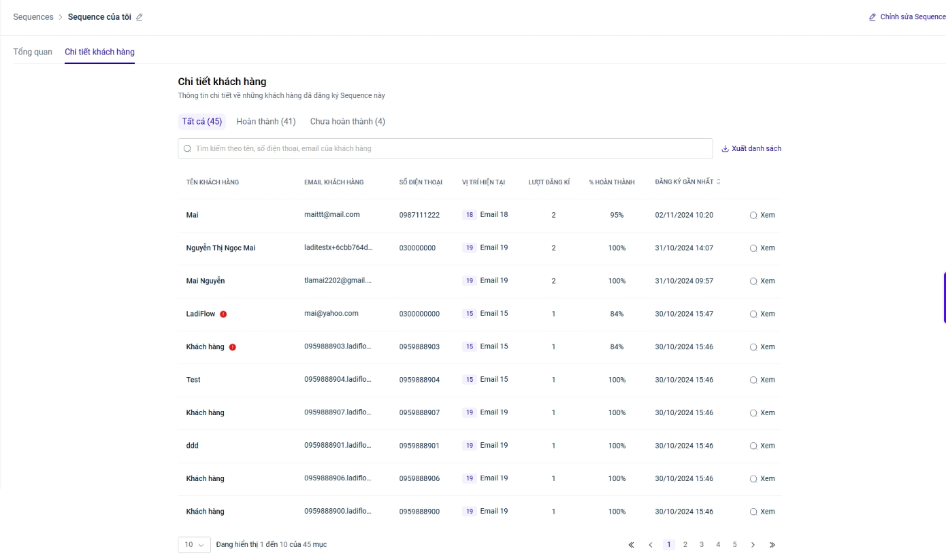Jump to first page with double-left arrow

pyautogui.click(x=631, y=545)
